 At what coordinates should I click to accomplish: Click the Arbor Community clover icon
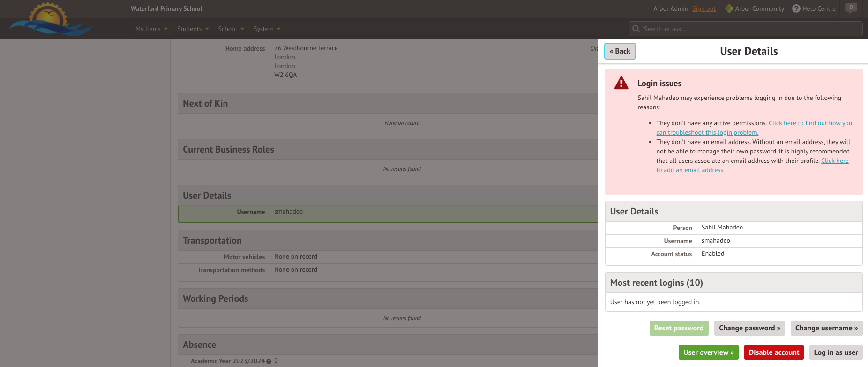click(x=729, y=8)
